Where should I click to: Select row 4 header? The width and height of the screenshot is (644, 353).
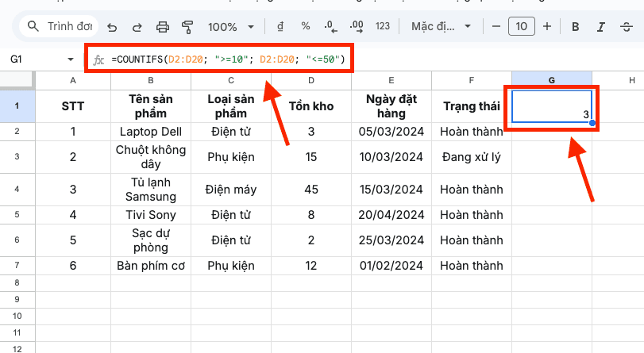pos(17,190)
